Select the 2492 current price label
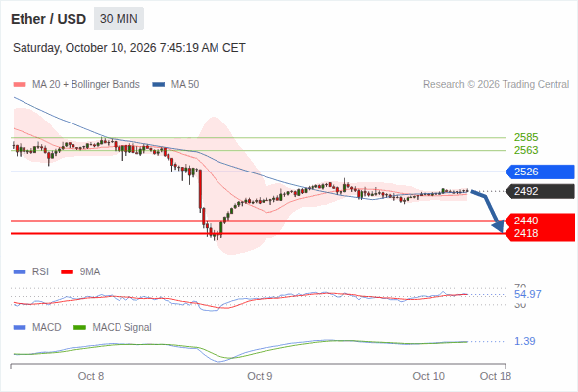The height and width of the screenshot is (392, 578). tap(540, 191)
